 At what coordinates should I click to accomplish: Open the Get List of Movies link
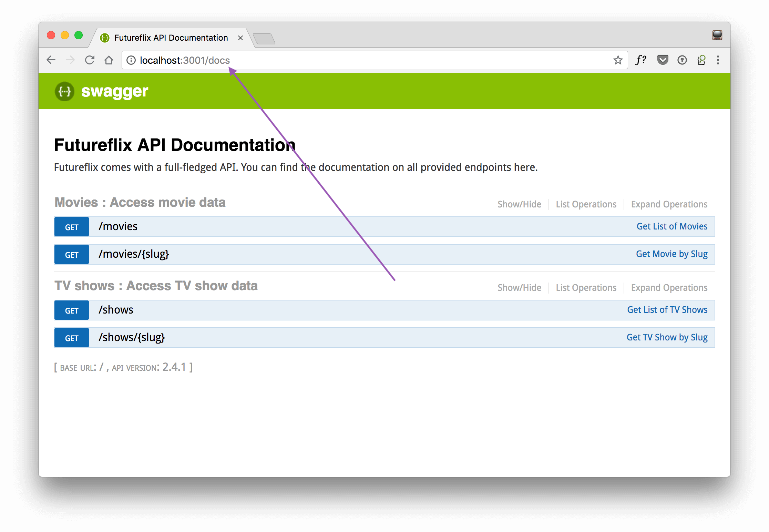pos(671,226)
